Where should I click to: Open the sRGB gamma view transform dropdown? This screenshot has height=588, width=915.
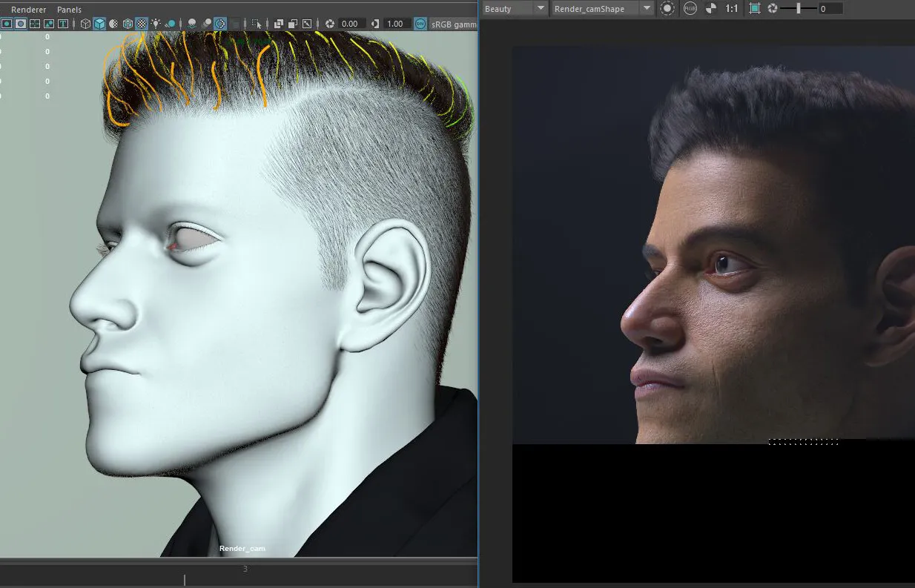tap(454, 24)
